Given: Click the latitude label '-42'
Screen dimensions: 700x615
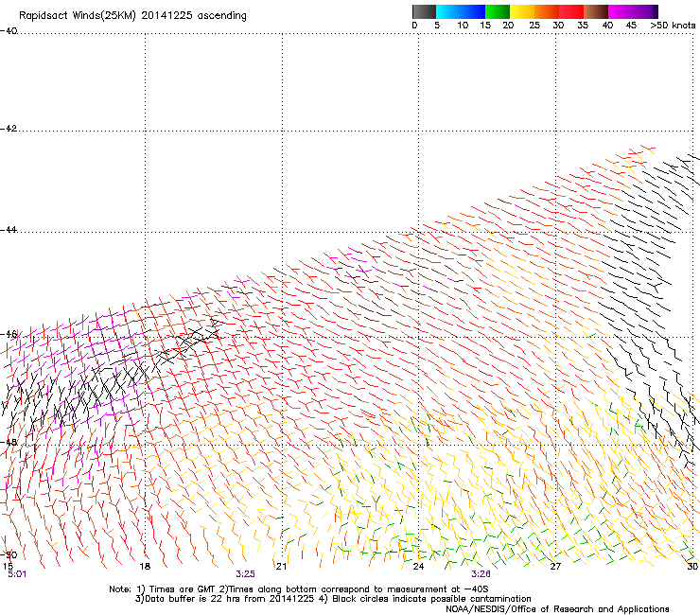Looking at the screenshot, I should (x=9, y=128).
